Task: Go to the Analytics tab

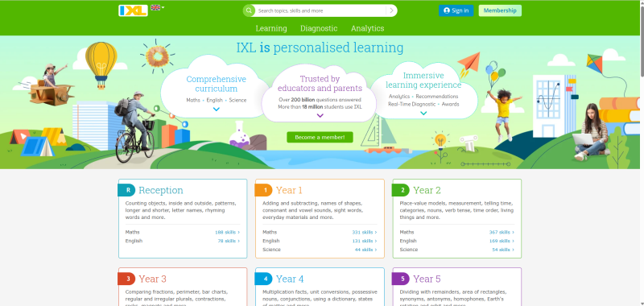Action: click(x=368, y=28)
